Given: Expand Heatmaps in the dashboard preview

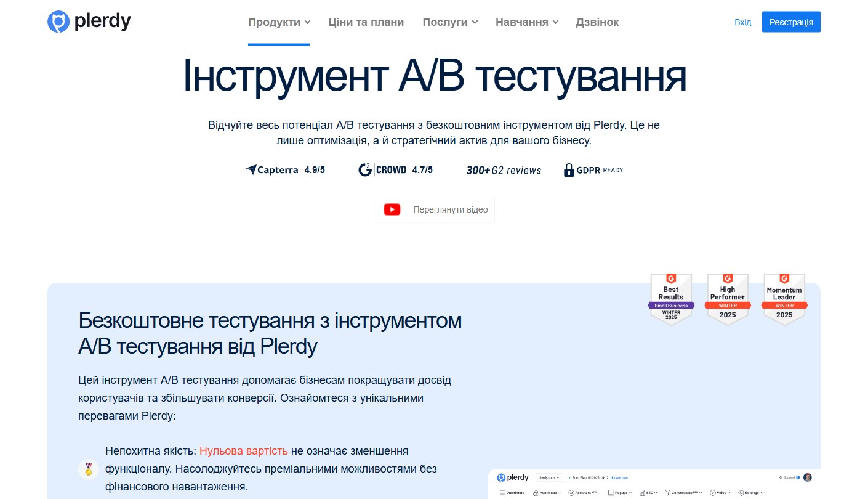Looking at the screenshot, I should (x=547, y=493).
